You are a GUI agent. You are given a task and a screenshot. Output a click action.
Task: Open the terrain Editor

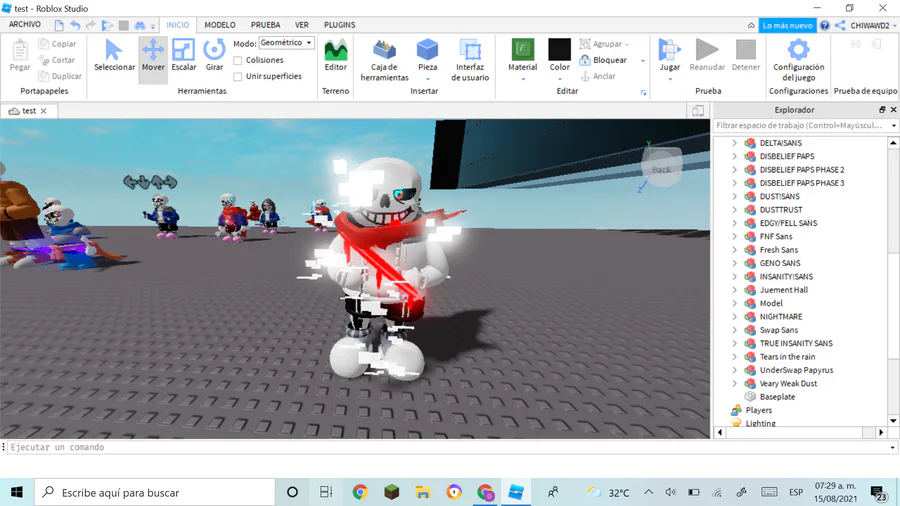336,56
